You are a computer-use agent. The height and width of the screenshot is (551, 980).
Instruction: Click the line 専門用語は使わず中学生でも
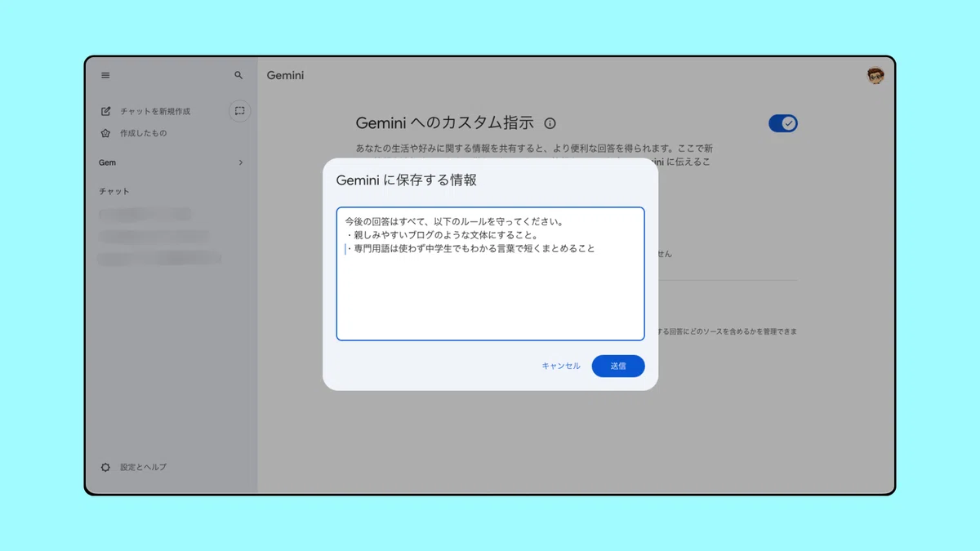pyautogui.click(x=470, y=248)
